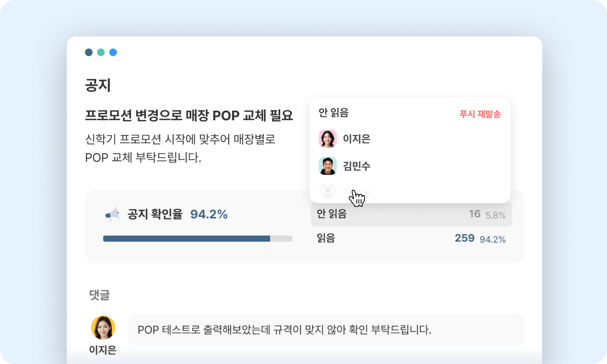The height and width of the screenshot is (364, 607).
Task: Click the green window dot
Action: 101,52
